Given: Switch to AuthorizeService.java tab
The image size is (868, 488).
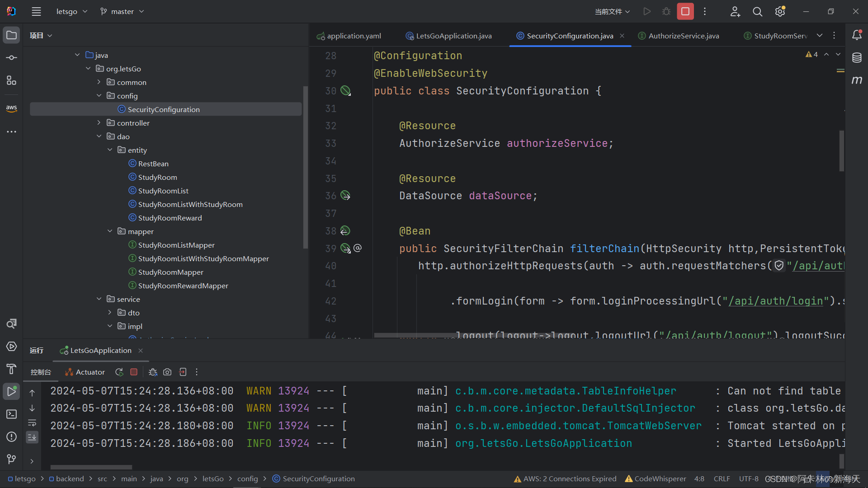Looking at the screenshot, I should point(683,36).
